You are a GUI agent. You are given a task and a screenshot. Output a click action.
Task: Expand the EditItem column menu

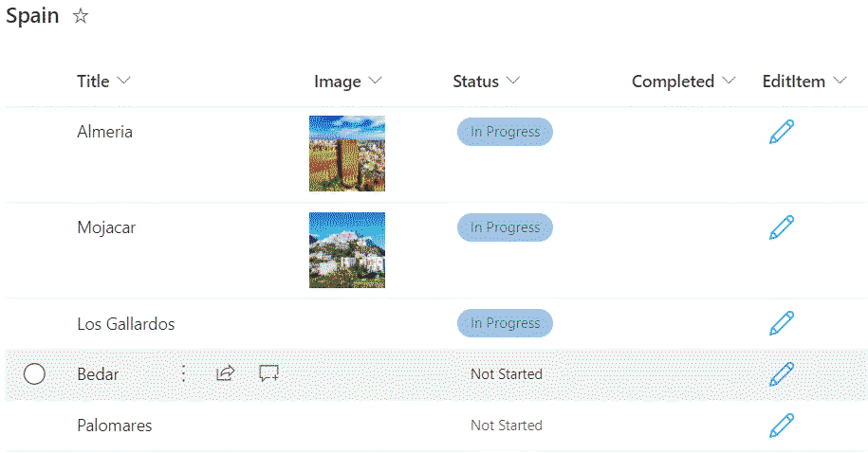coord(840,81)
